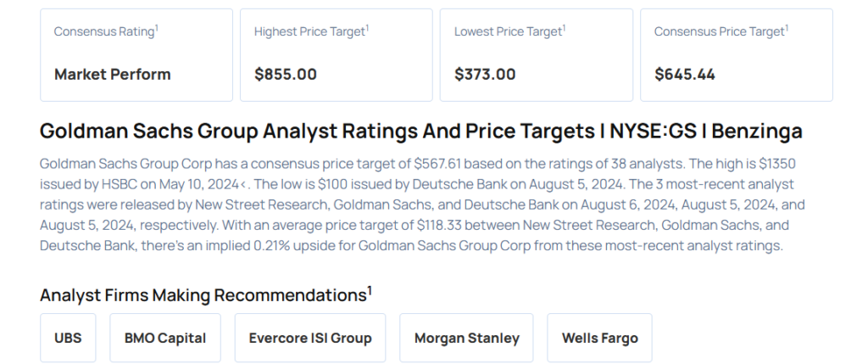Click the footnote superscript after Consensus Rating
The width and height of the screenshot is (868, 364).
[157, 28]
